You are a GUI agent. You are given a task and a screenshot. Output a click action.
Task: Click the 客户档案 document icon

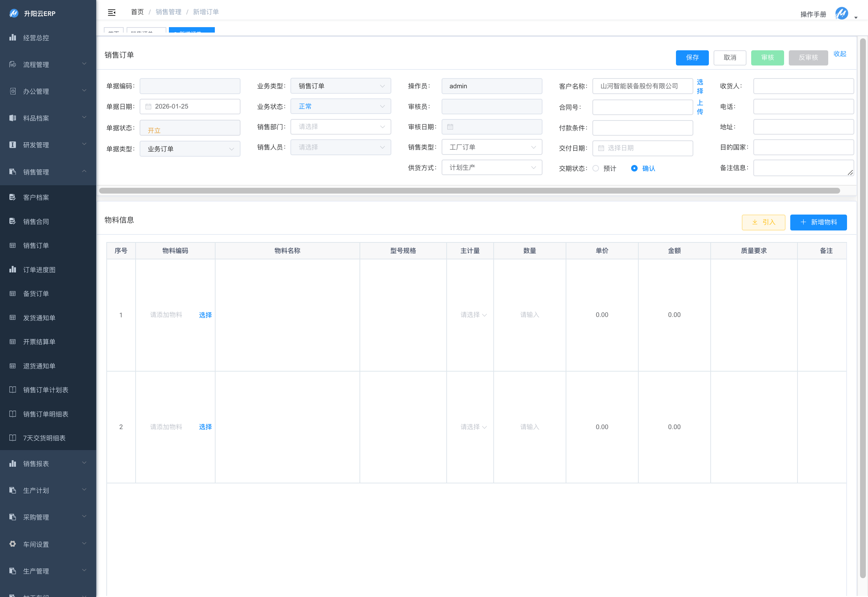point(13,197)
